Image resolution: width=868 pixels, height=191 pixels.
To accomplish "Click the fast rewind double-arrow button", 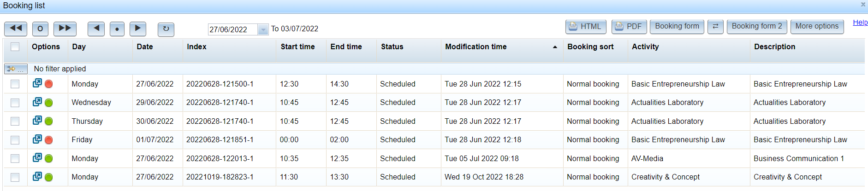I will [x=16, y=29].
